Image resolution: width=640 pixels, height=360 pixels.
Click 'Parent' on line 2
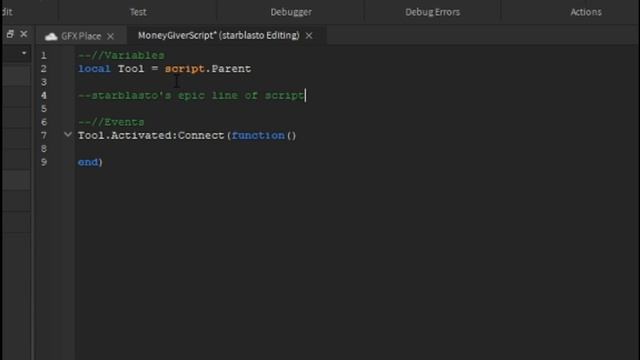coord(231,69)
